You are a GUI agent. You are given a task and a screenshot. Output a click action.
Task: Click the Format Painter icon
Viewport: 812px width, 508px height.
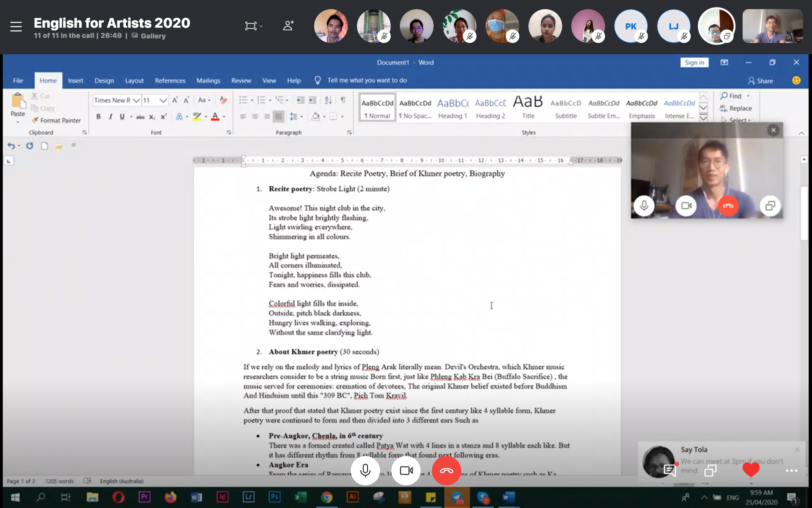[x=35, y=120]
